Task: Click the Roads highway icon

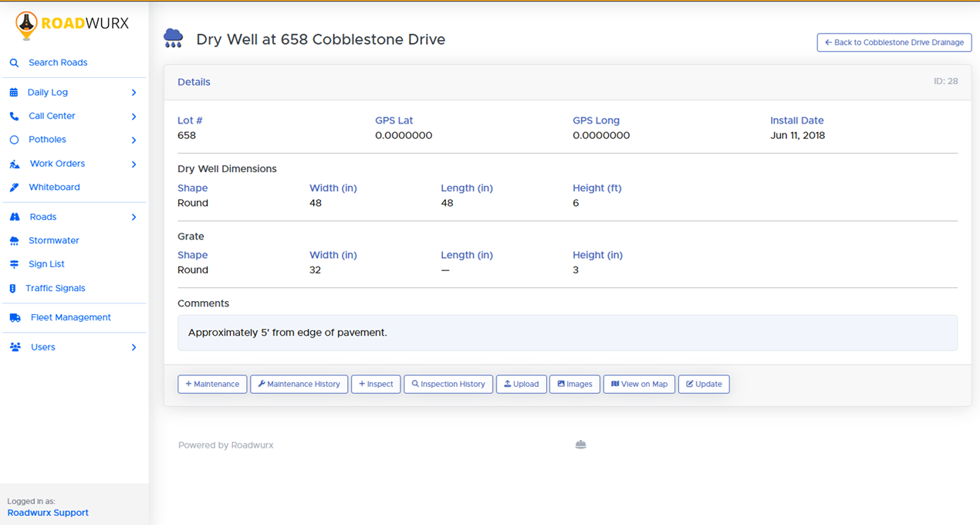Action: point(15,218)
